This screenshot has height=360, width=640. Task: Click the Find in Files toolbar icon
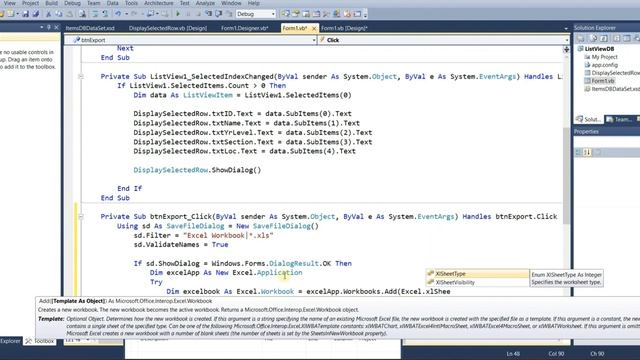(82, 14)
